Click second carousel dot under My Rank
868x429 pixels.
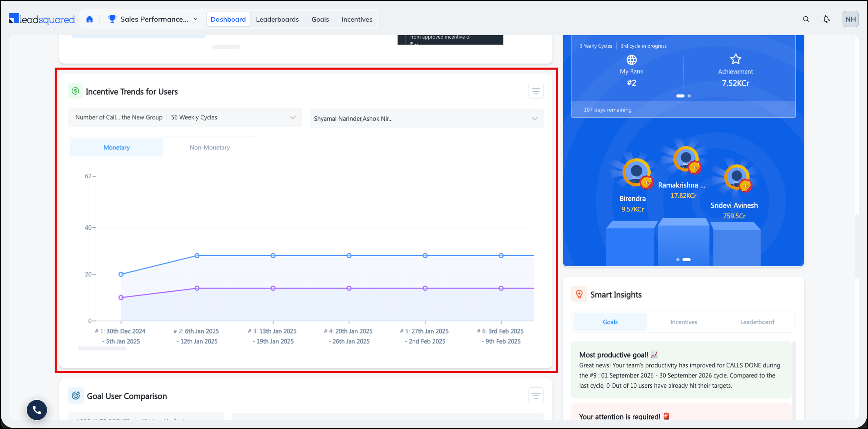[x=689, y=96]
